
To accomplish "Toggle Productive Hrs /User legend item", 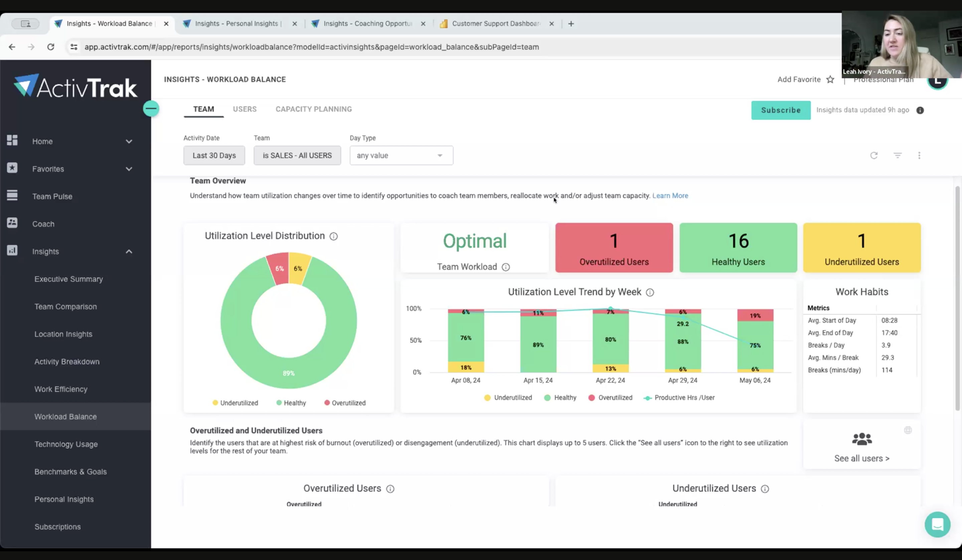I will click(x=679, y=398).
